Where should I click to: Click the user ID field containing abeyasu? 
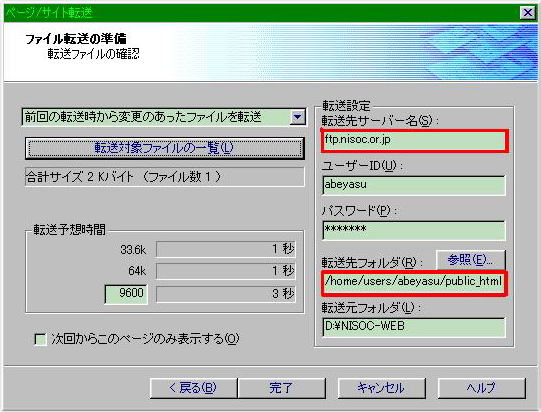click(x=414, y=185)
